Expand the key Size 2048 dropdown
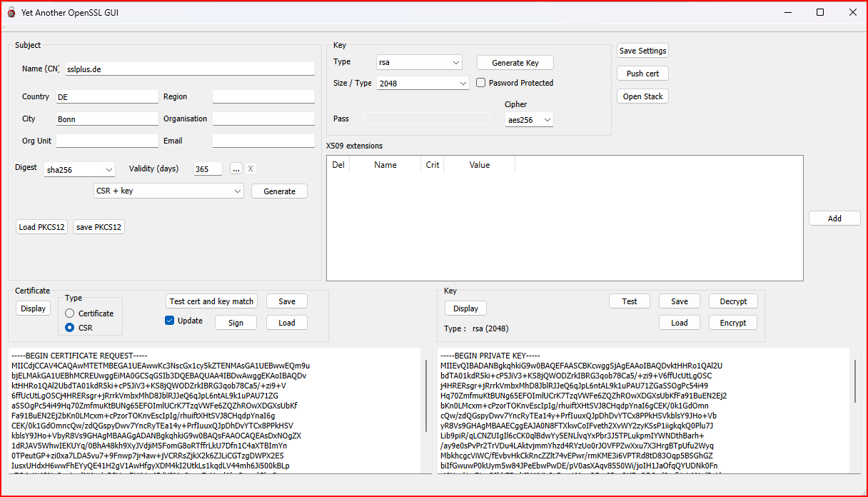Screen dimensions: 868x497 [423, 84]
